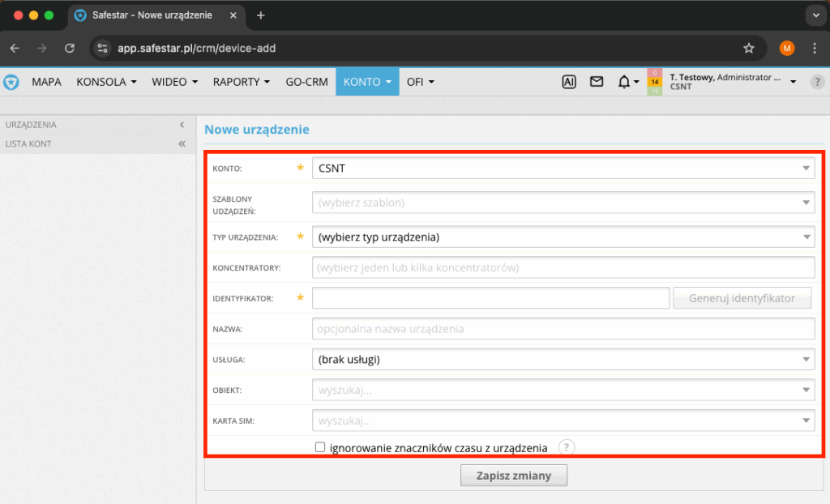Click the Zapisz zmiany button
Screen dimensions: 830x504
514,476
